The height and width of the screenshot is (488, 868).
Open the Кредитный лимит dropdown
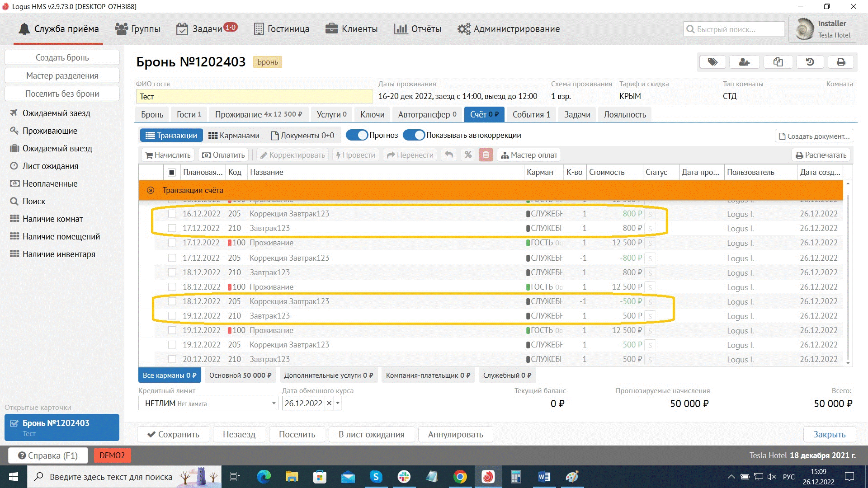(274, 404)
